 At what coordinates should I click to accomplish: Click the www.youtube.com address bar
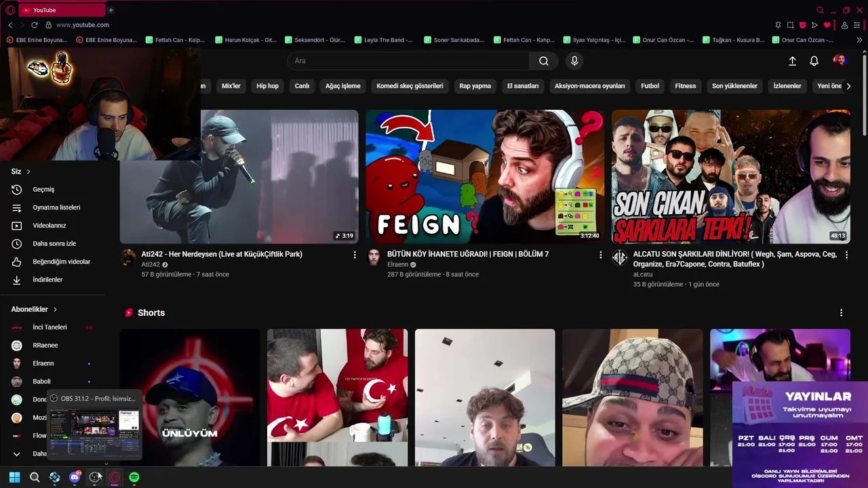[83, 25]
